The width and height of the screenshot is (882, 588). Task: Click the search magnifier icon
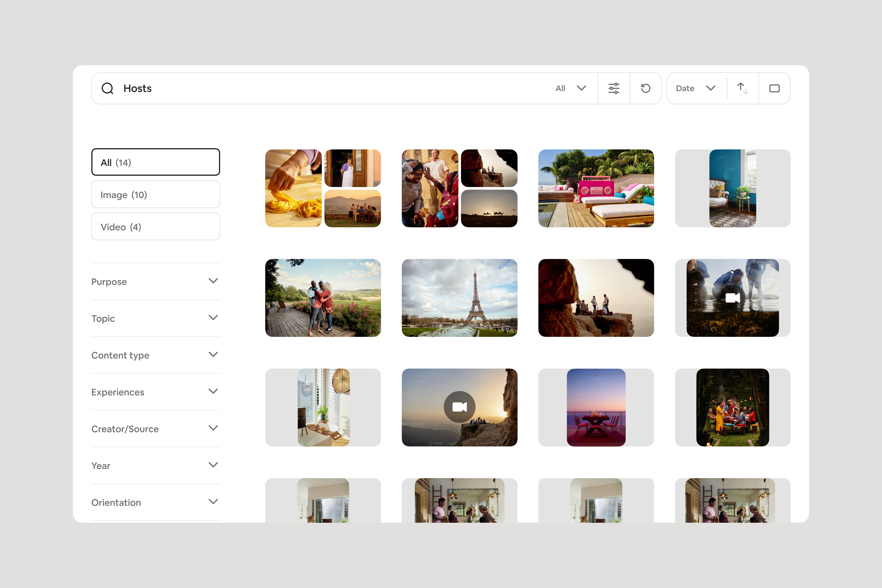(x=107, y=88)
